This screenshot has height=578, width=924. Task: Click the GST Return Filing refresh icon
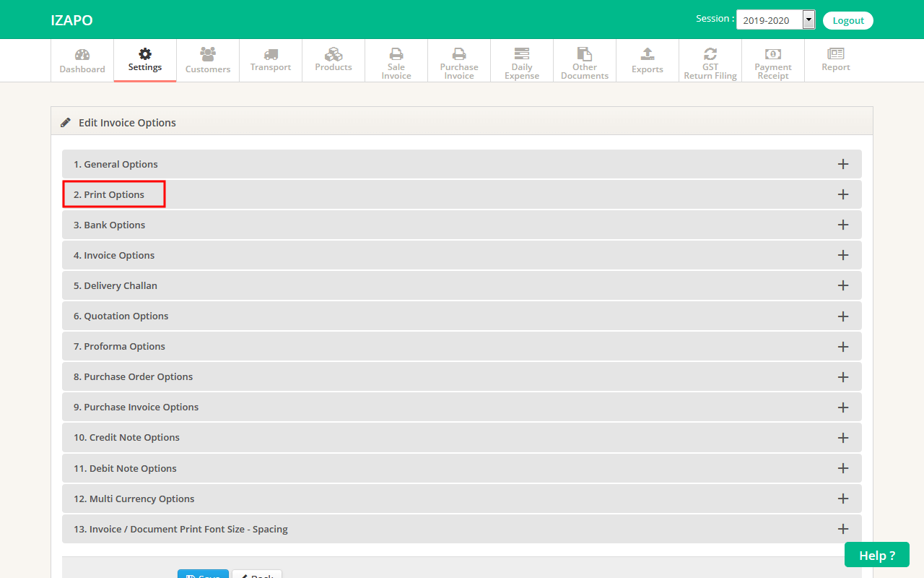tap(710, 53)
